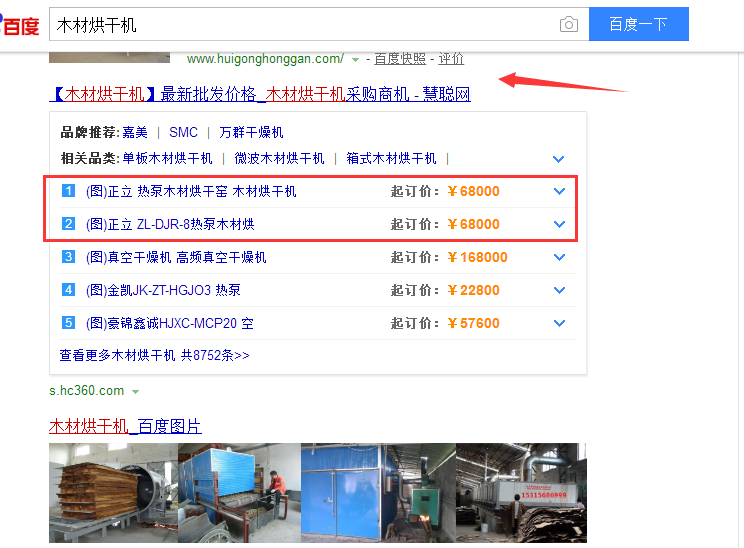Open category 箱式木材烘干机
The image size is (744, 548).
coord(391,158)
